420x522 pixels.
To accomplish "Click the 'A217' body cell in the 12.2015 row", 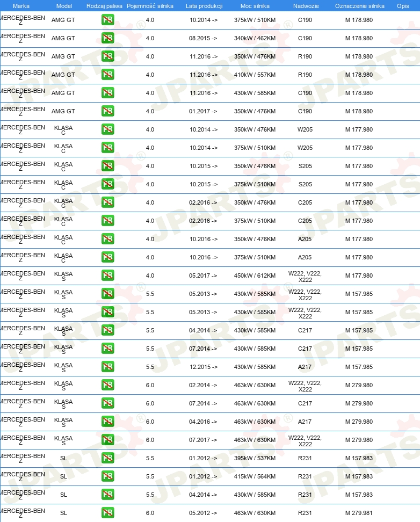I will 305,367.
